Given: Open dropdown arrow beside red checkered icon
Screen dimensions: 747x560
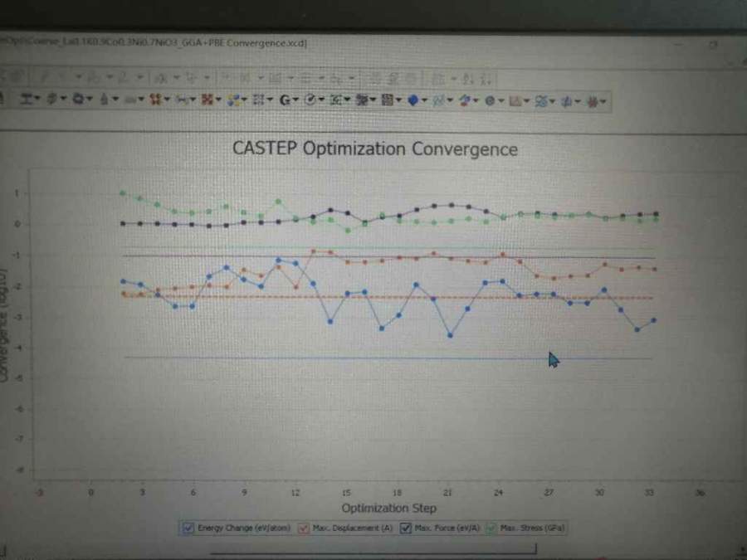Looking at the screenshot, I should [x=218, y=100].
